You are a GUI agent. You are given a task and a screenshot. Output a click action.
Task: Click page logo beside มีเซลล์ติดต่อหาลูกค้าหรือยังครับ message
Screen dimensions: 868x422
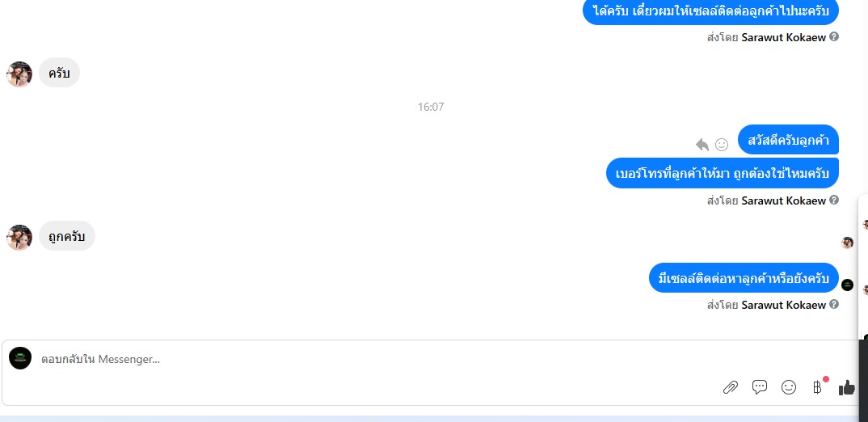pyautogui.click(x=847, y=285)
